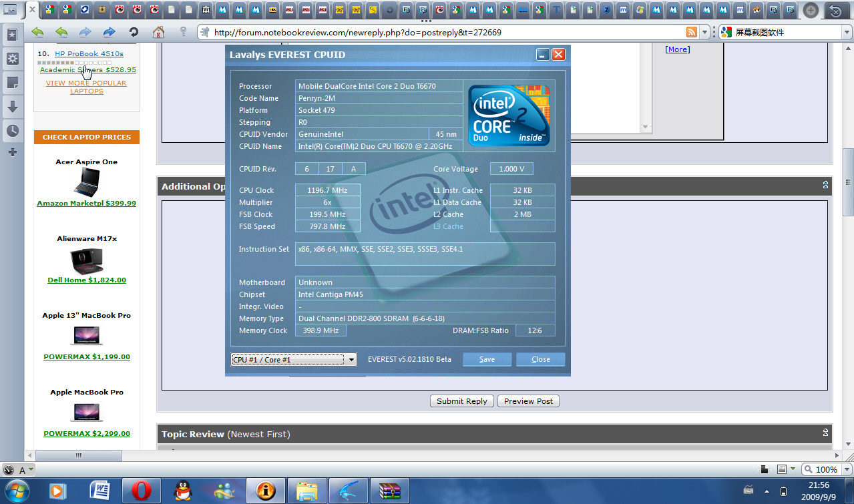Click the Opera reload page icon

coord(134,32)
